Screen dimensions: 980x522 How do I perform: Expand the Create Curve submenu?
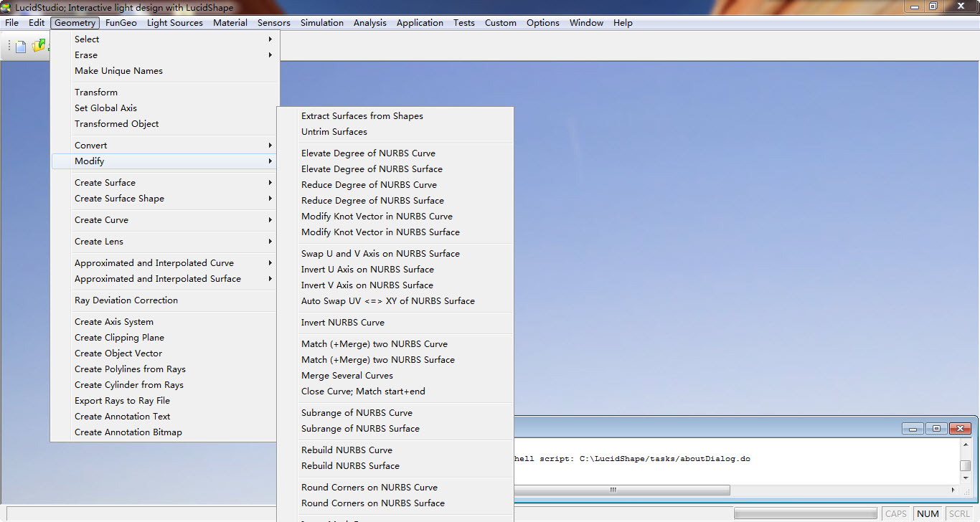(164, 220)
